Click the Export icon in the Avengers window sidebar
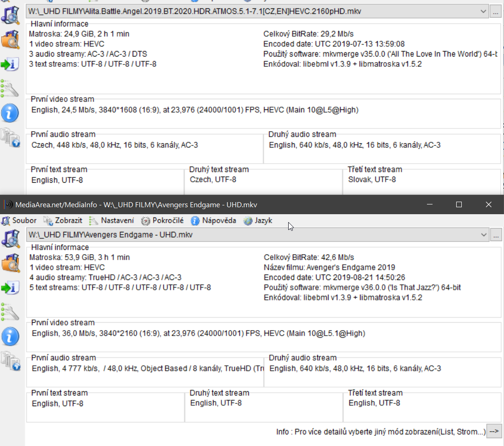 point(10,287)
